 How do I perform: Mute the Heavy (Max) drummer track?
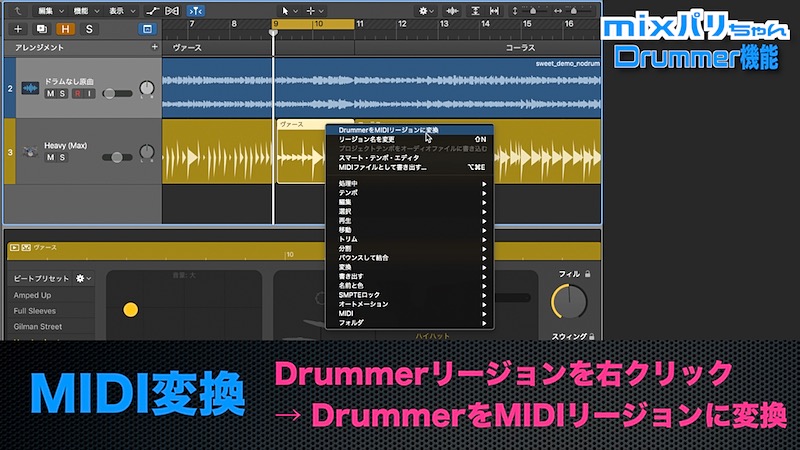tap(50, 157)
